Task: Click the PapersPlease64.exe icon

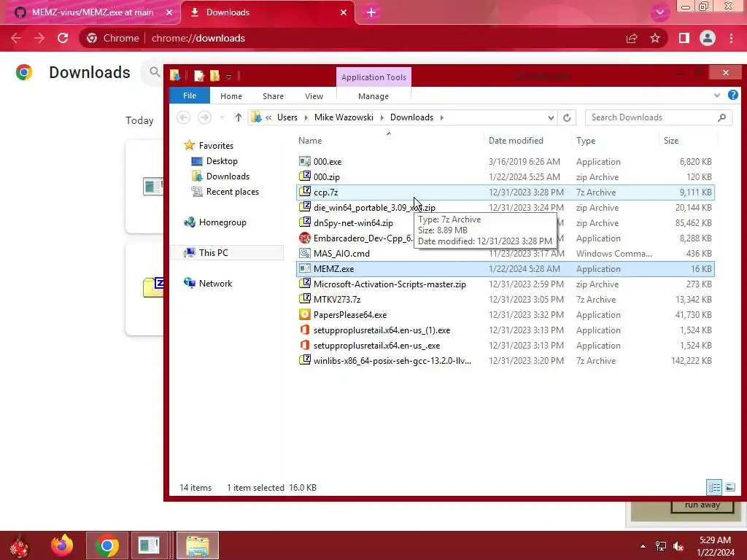Action: tap(304, 315)
